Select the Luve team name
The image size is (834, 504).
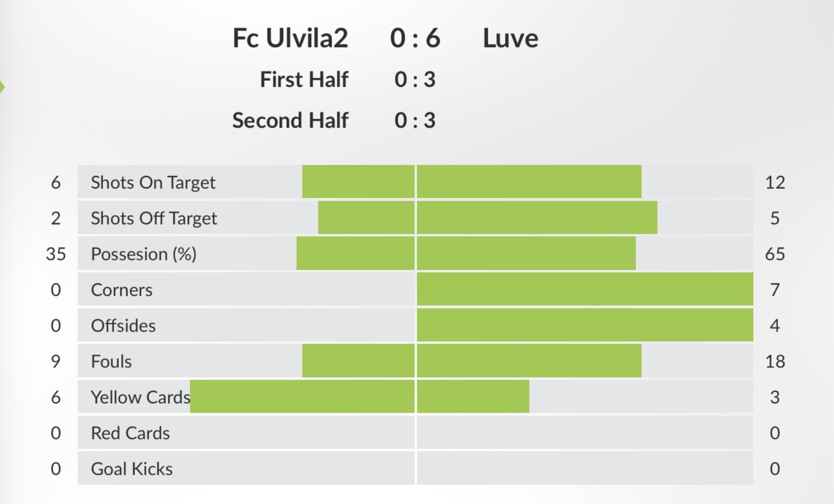pos(510,38)
